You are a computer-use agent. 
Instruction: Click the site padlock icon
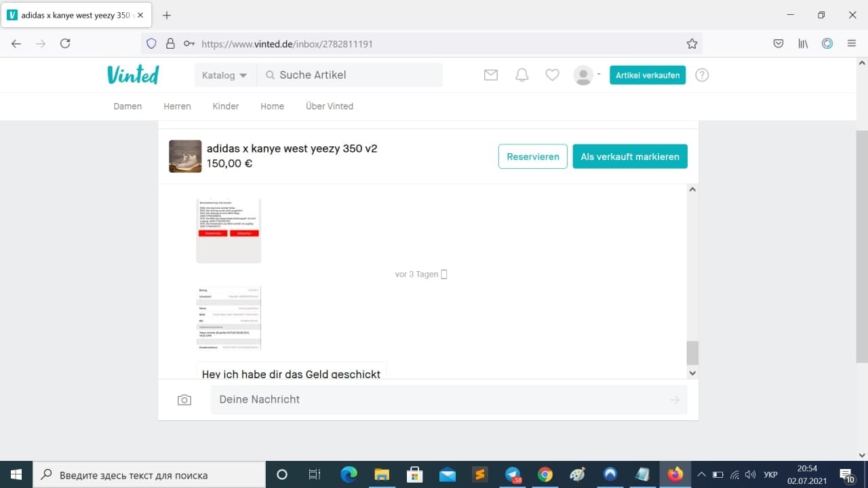(170, 43)
